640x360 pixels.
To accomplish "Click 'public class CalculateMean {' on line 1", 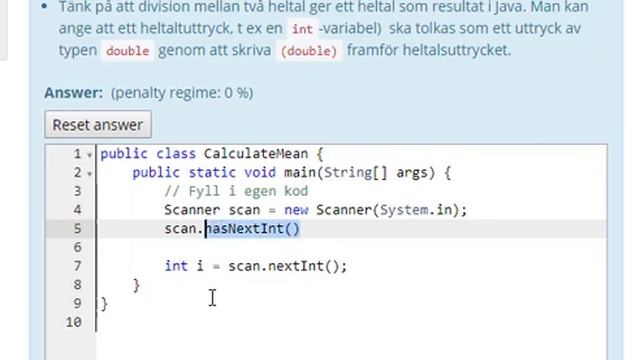I will point(211,154).
